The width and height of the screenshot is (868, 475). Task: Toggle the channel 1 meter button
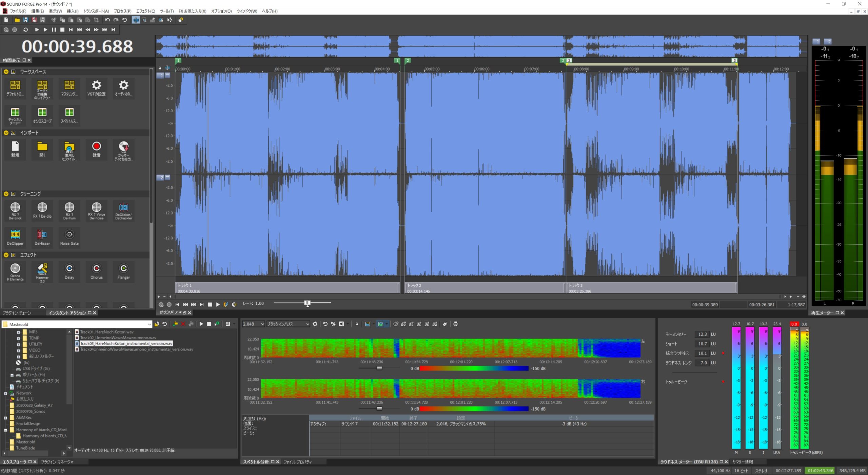[817, 41]
